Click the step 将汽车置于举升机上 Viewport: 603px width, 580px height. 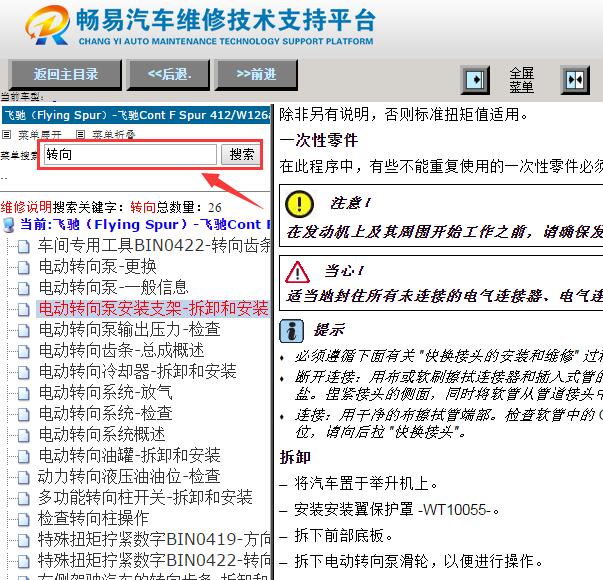click(366, 483)
